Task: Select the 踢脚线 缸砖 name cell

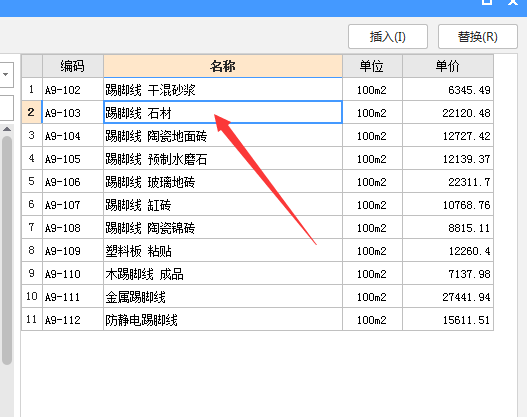Action: coord(223,205)
